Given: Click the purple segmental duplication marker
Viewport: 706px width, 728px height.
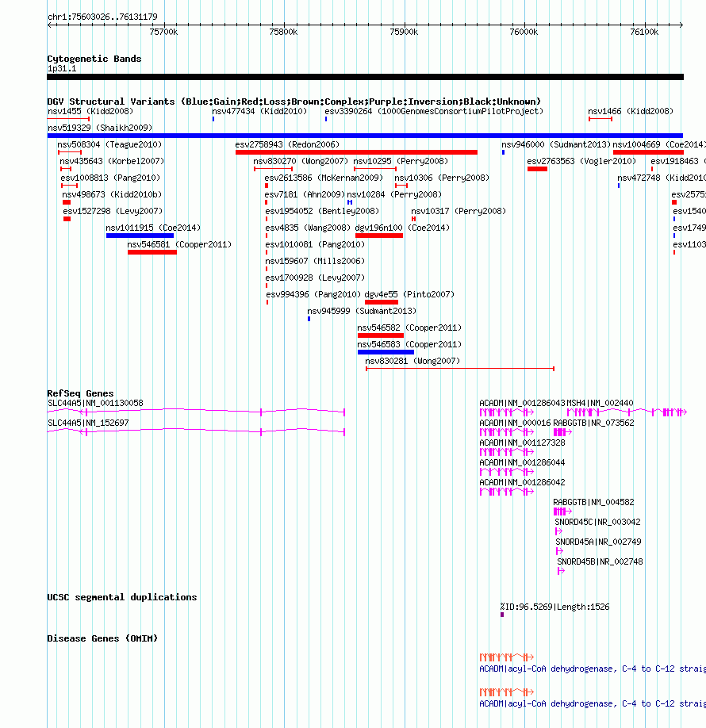Looking at the screenshot, I should (502, 615).
